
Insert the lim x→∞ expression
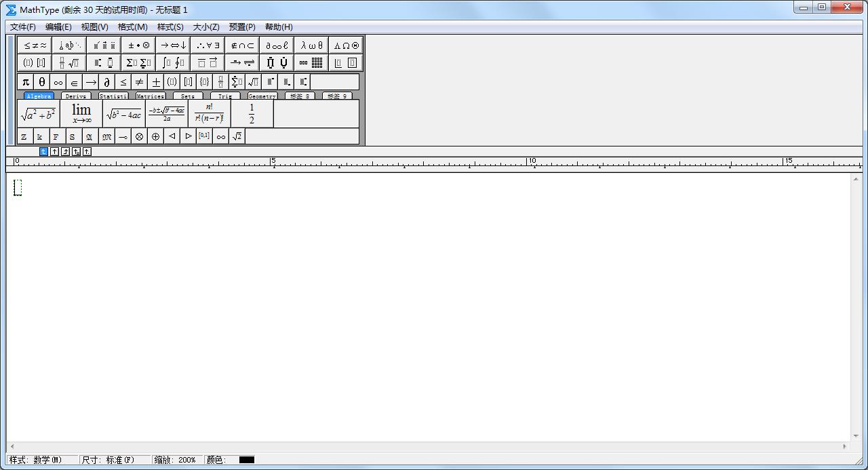81,114
